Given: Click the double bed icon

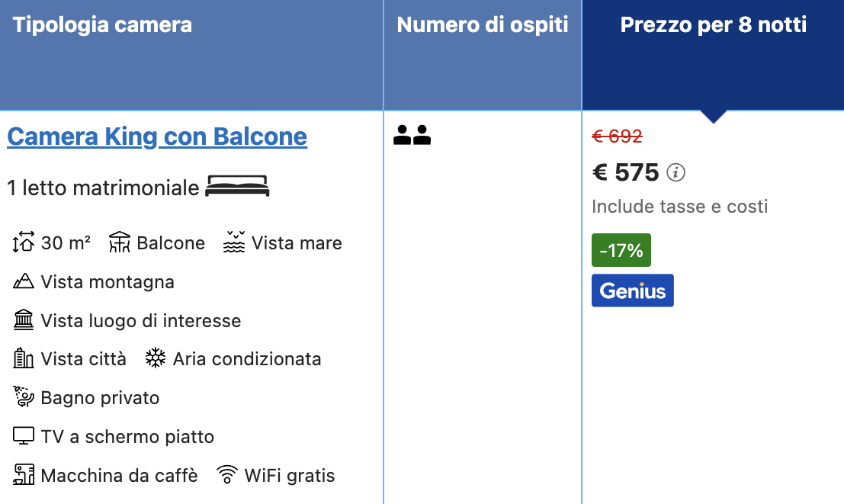Looking at the screenshot, I should pos(237,186).
